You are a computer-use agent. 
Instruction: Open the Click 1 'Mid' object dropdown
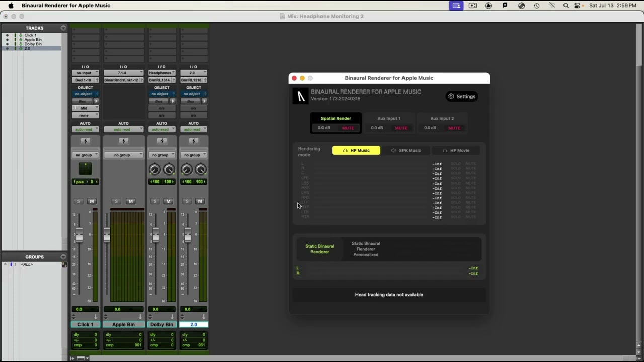click(85, 108)
